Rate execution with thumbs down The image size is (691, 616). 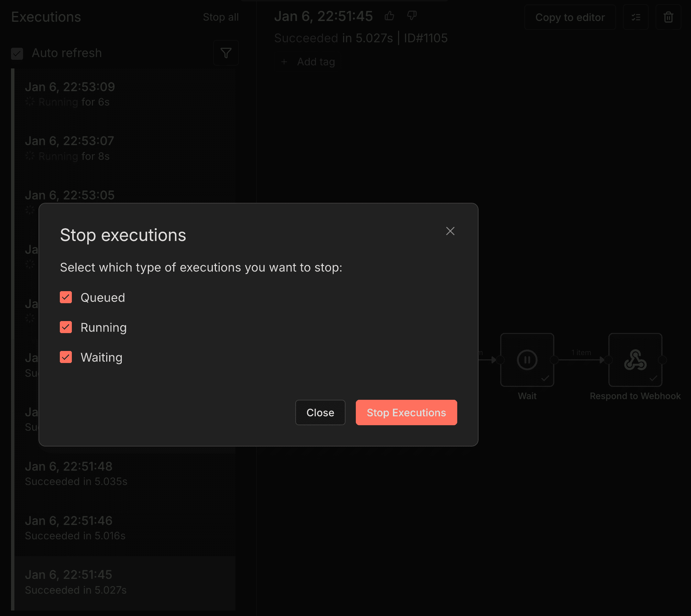[412, 16]
